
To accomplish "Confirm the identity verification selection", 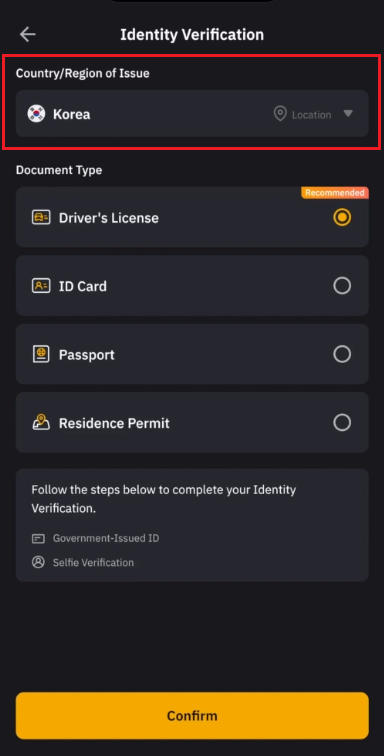I will click(192, 716).
